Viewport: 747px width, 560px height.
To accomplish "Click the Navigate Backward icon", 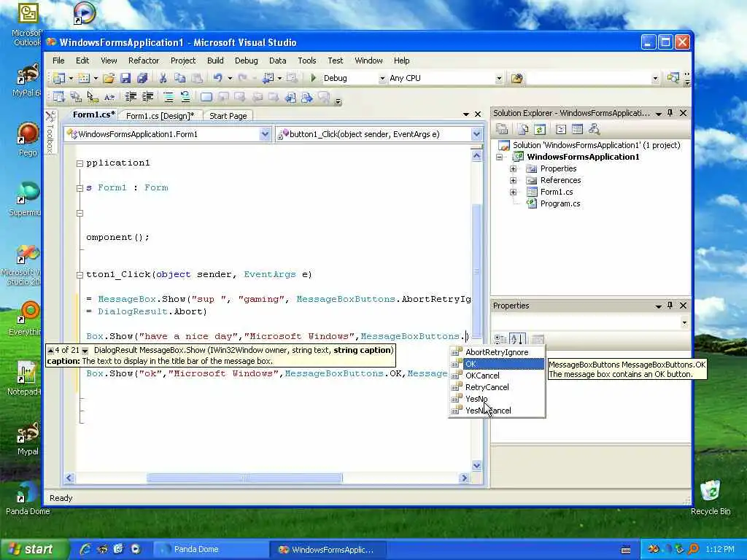I will coord(268,78).
